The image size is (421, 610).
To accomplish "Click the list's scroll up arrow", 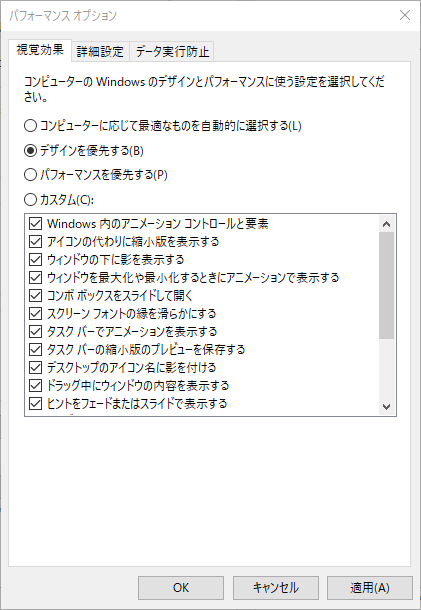I will [x=386, y=224].
